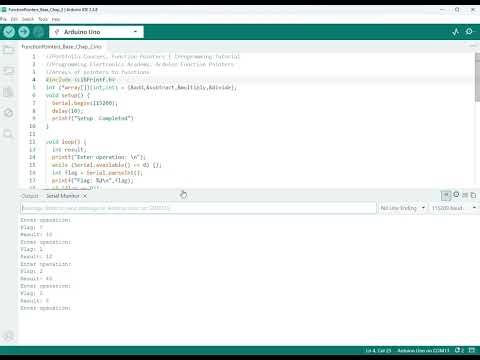The image size is (480, 360).
Task: Click the void loop() line
Action: [66, 142]
